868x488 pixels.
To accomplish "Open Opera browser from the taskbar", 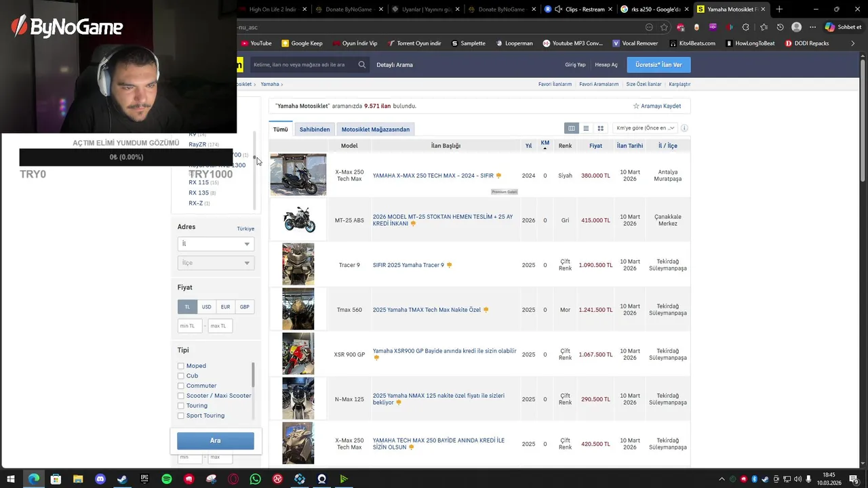I will click(x=233, y=479).
